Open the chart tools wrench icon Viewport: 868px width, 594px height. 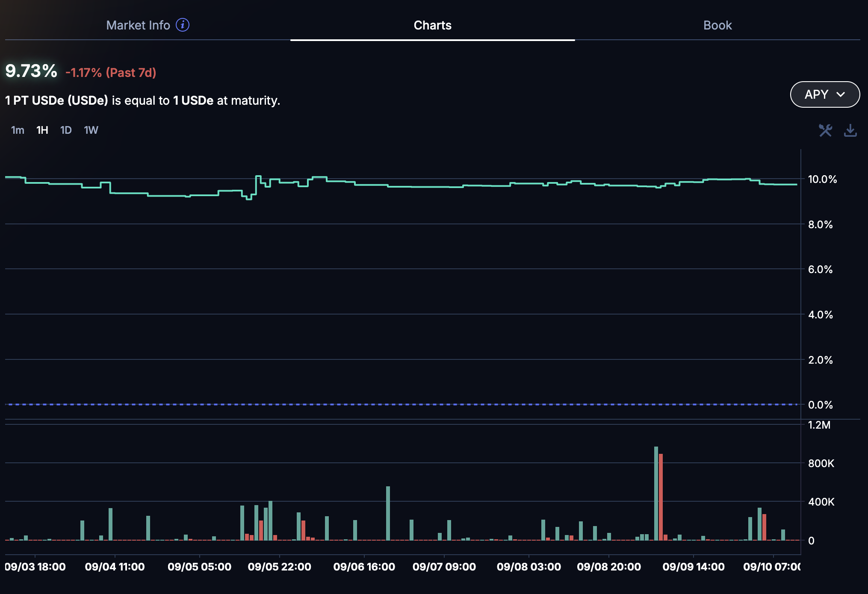point(825,130)
